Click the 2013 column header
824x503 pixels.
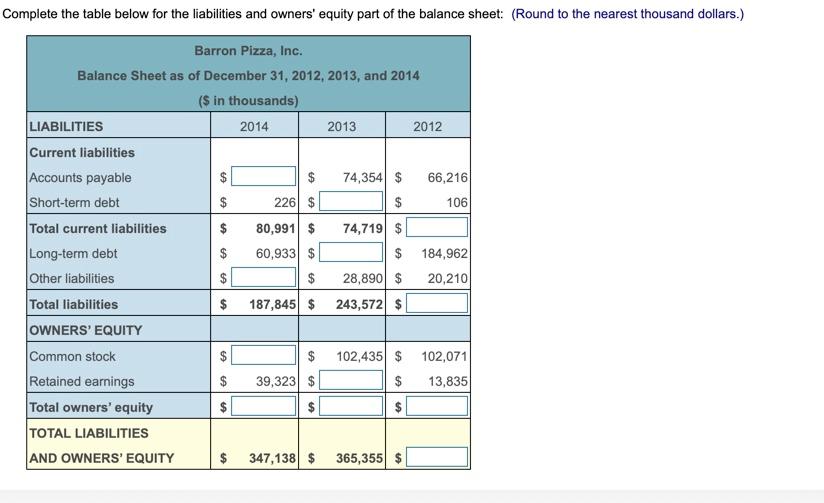(x=342, y=127)
